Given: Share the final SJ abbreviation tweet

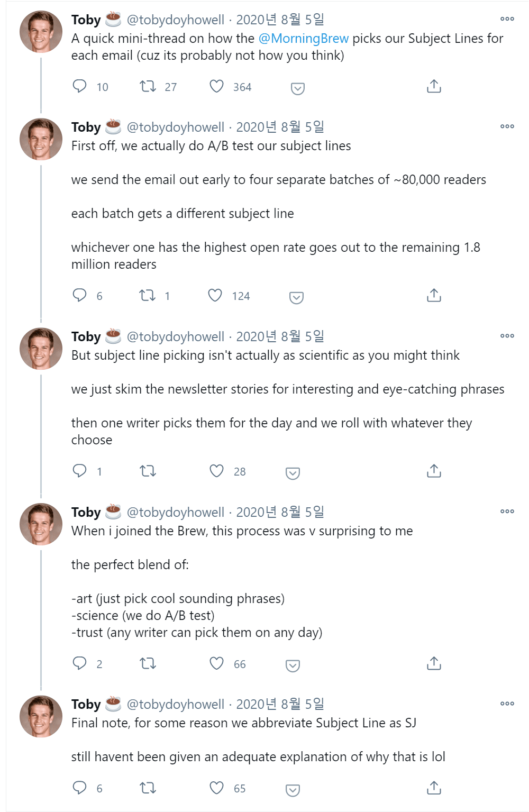Looking at the screenshot, I should (434, 788).
